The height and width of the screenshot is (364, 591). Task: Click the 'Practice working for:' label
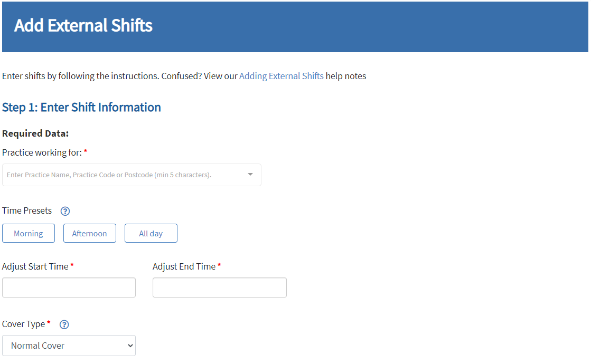42,152
